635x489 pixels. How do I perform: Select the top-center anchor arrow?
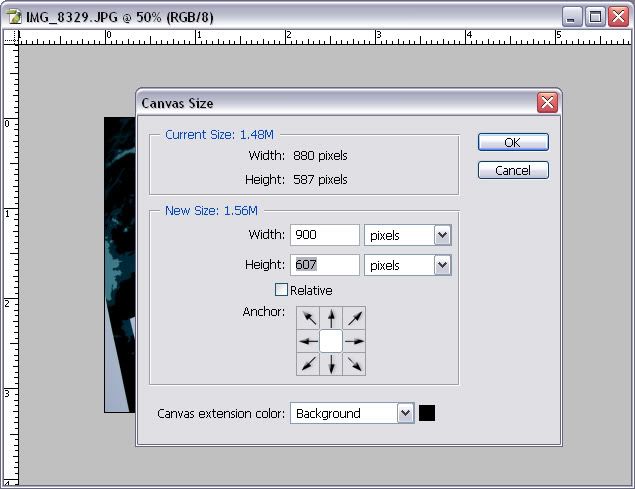331,318
